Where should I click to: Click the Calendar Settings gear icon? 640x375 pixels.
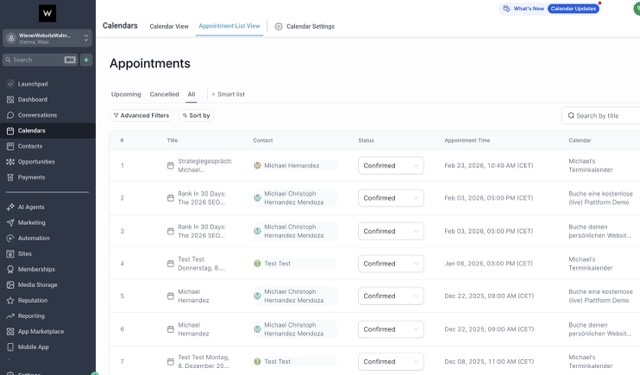278,26
